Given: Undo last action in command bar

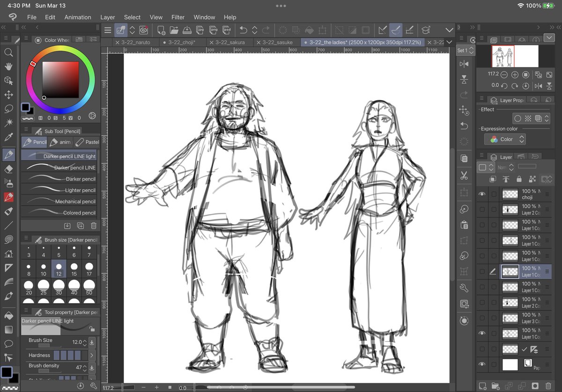Looking at the screenshot, I should 243,30.
